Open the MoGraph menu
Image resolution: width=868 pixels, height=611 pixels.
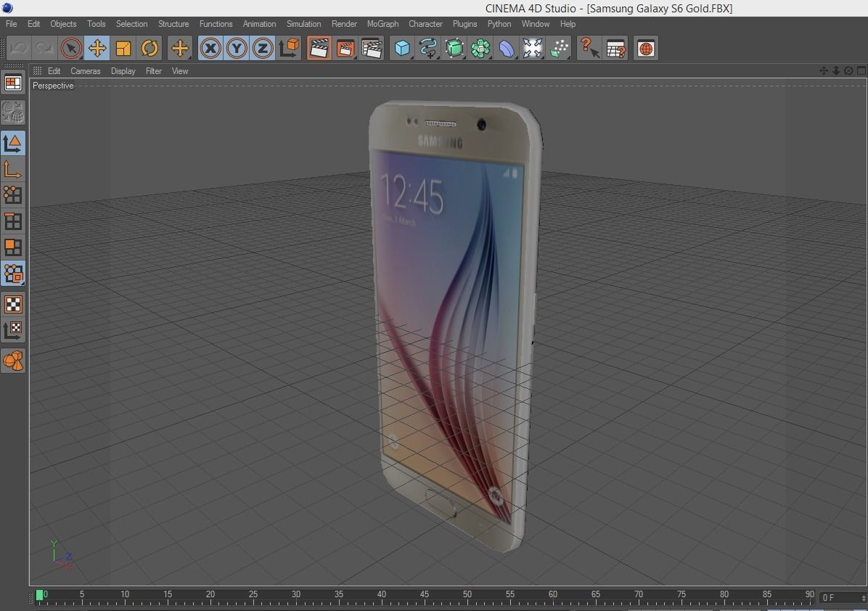[x=382, y=24]
